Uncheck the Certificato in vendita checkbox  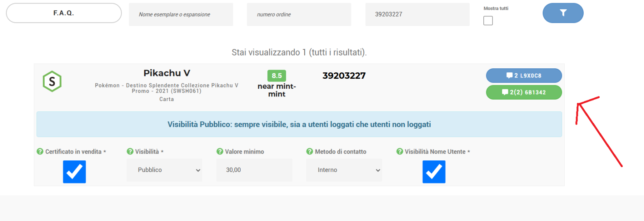74,172
